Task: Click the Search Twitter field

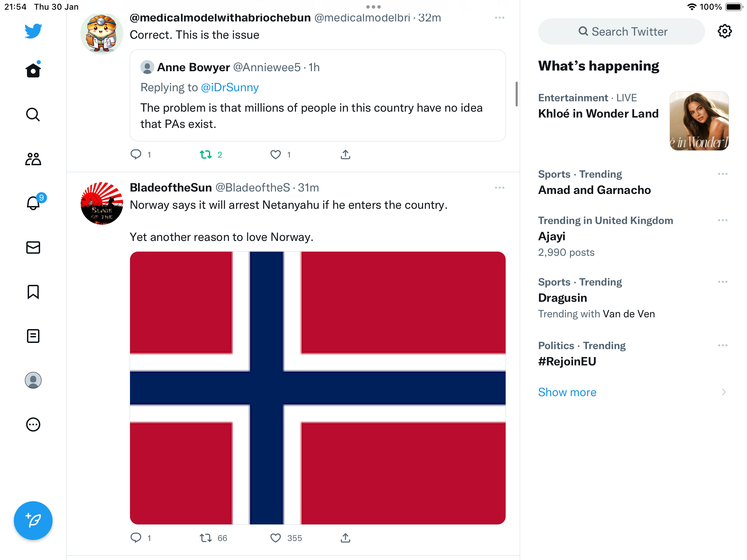Action: (621, 31)
